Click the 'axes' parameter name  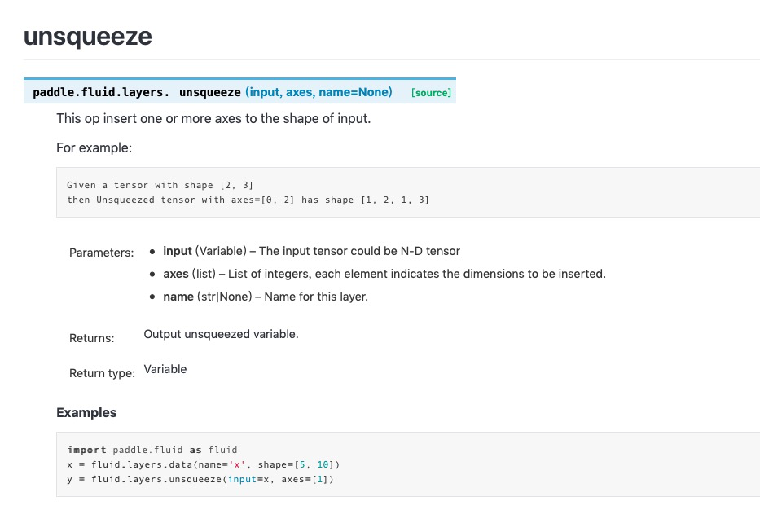tap(175, 274)
